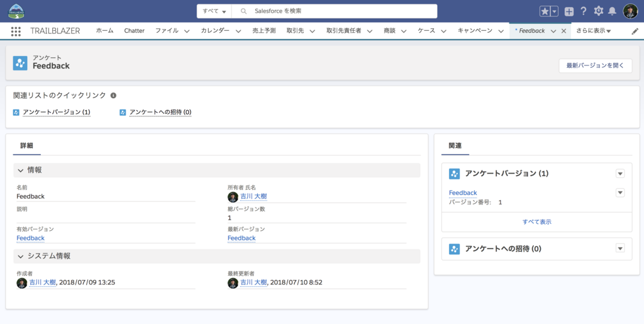Open the Feedback tab dropdown chevron
The height and width of the screenshot is (324, 644).
pos(553,31)
